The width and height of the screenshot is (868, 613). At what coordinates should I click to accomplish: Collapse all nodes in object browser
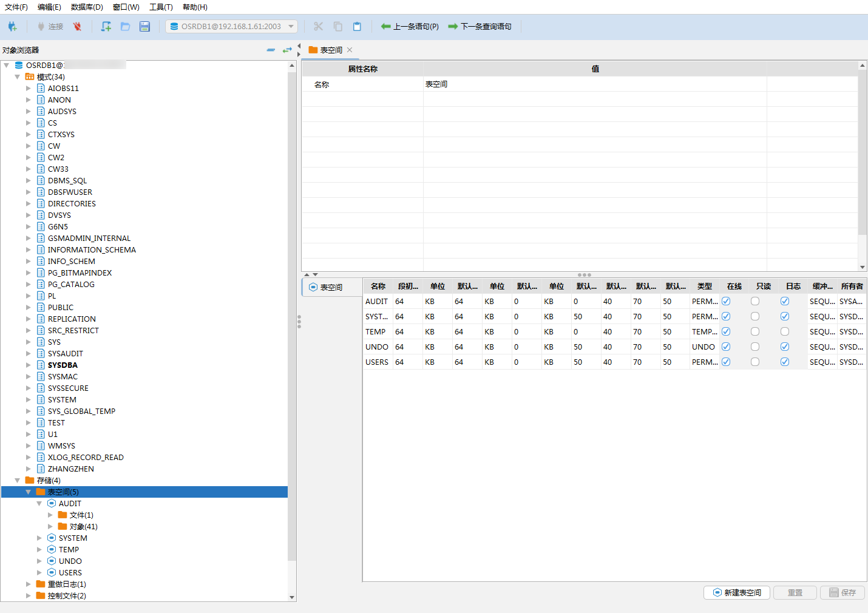271,50
